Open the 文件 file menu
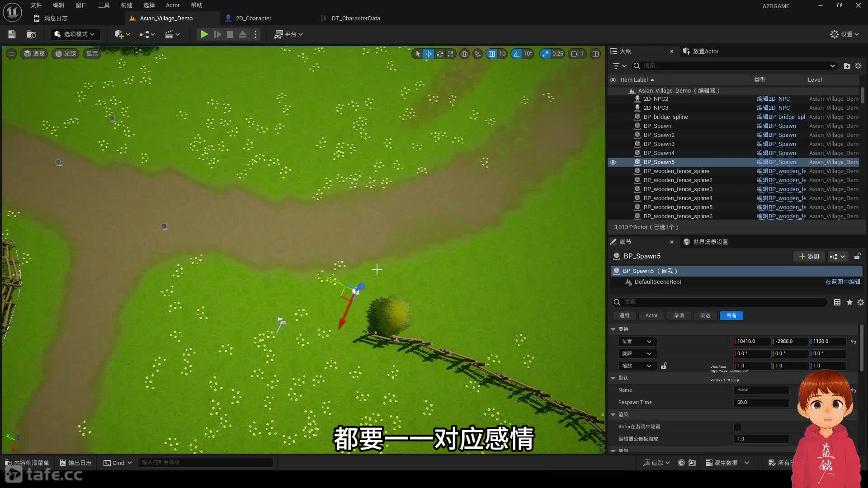 36,5
